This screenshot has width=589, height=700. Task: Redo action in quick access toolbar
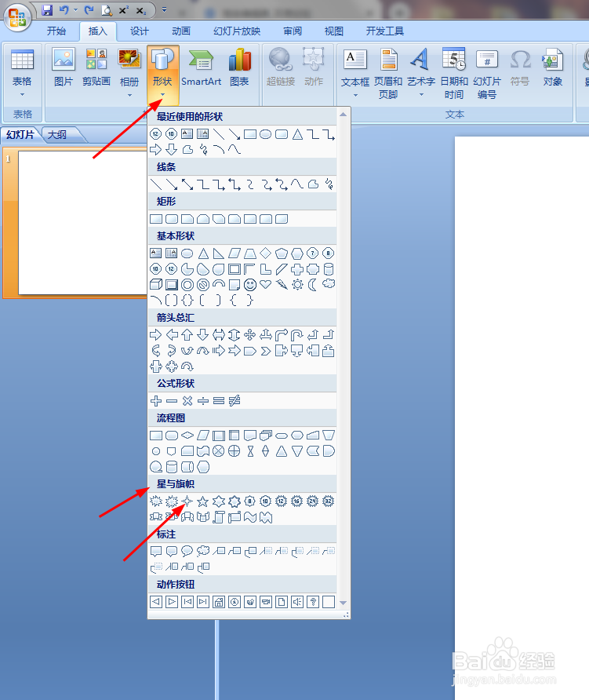coord(89,10)
